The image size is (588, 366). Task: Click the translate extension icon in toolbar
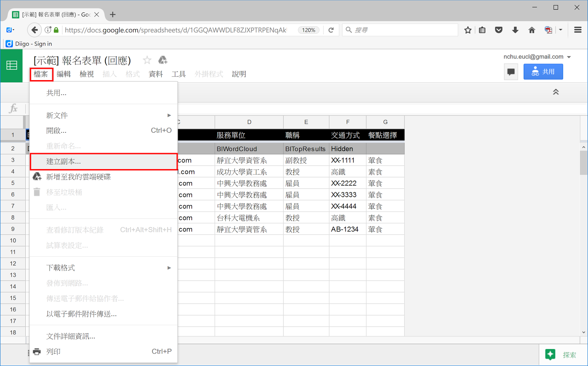click(x=548, y=30)
